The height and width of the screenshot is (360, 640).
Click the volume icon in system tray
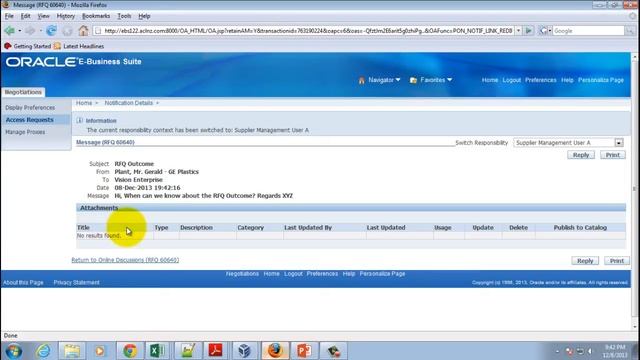(x=590, y=351)
